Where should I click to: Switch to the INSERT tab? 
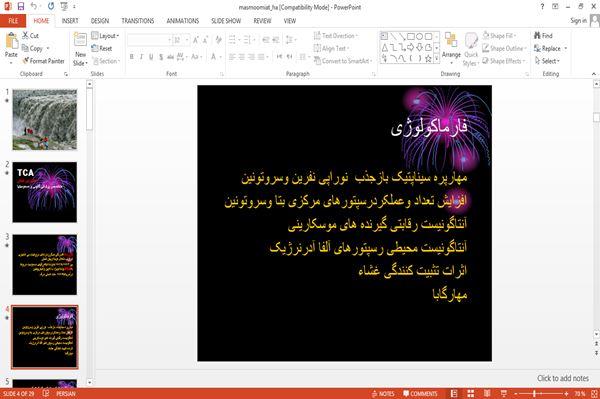[70, 21]
